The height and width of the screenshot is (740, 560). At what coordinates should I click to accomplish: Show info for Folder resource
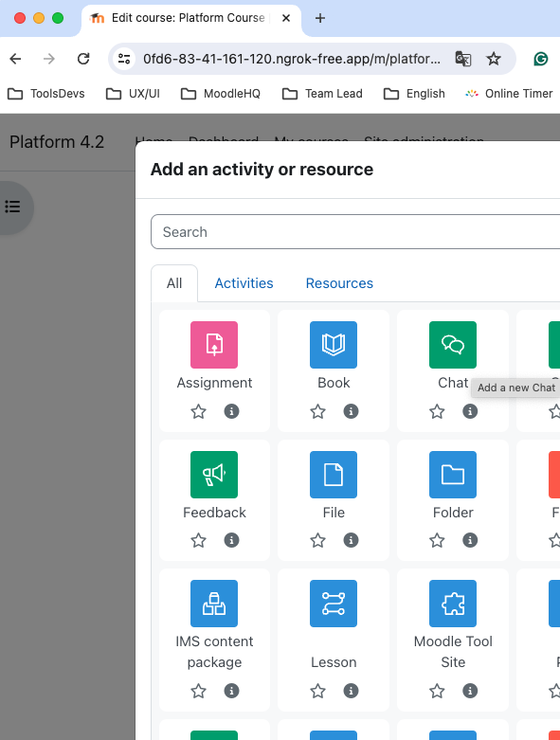click(x=470, y=540)
